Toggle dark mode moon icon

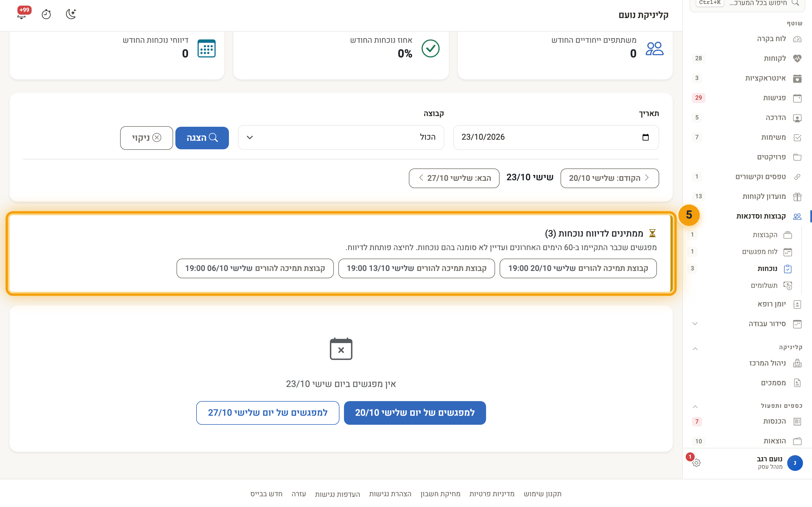[x=71, y=14]
